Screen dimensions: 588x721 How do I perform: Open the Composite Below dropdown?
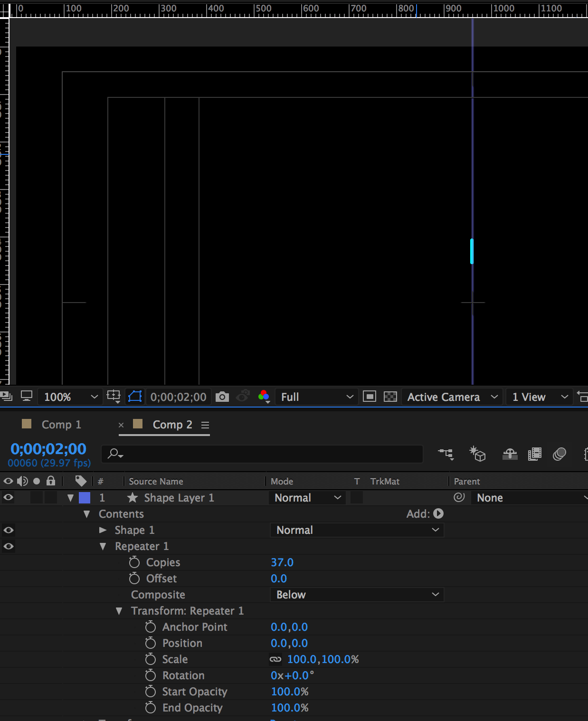point(357,594)
